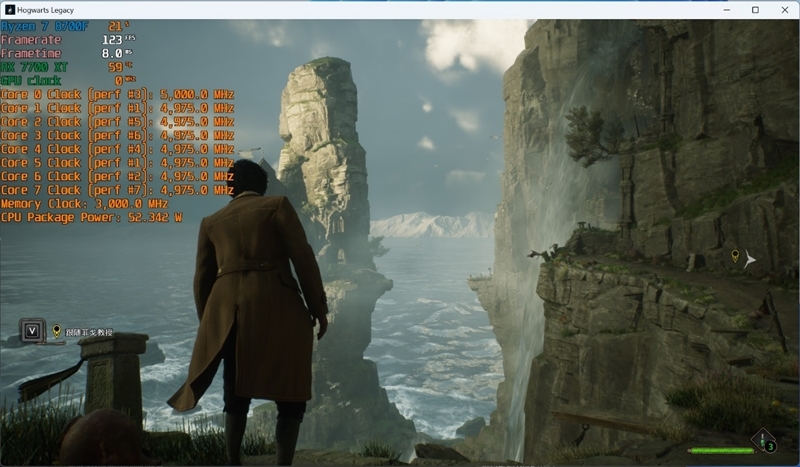Click the Ryzen 7 8700F overlay label
800x467 pixels.
click(44, 26)
